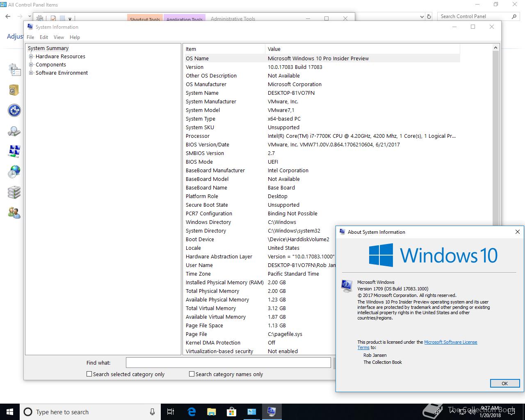Open the Microsoft Software License Terms link

pos(450,342)
